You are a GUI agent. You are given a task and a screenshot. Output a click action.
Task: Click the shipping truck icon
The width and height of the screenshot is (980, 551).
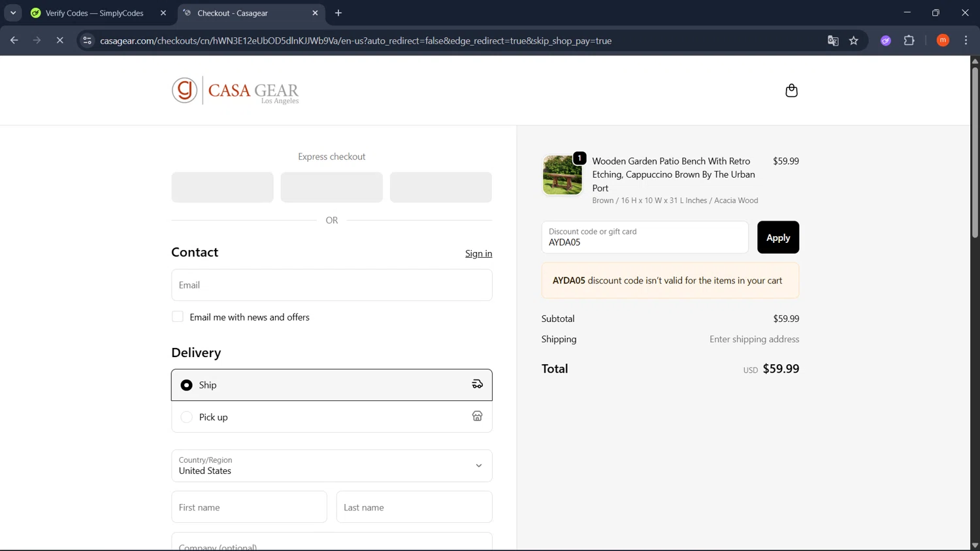click(478, 385)
